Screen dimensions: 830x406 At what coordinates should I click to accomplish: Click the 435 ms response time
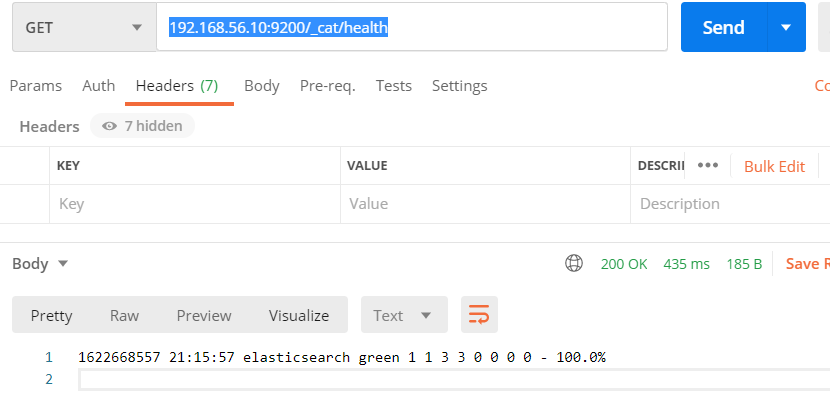(x=687, y=264)
